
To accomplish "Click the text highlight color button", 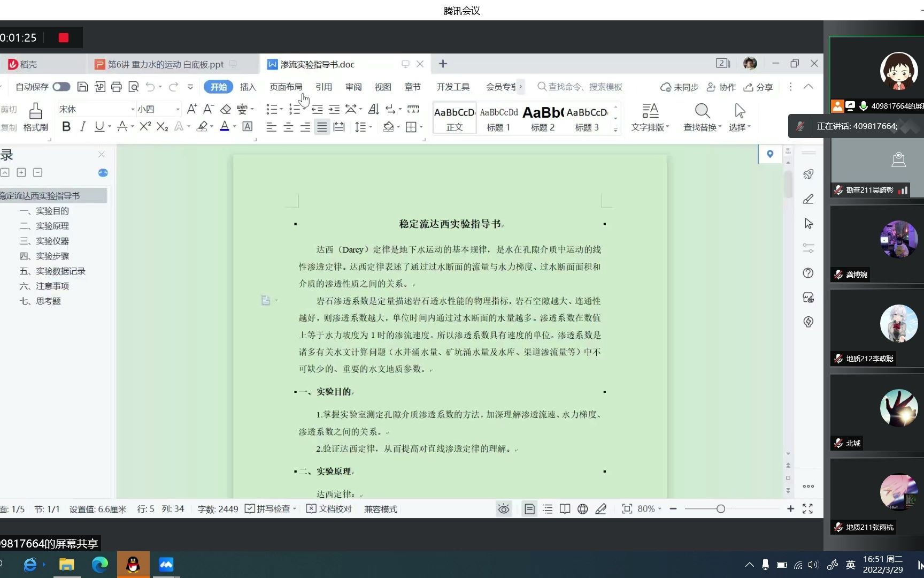I will [202, 127].
